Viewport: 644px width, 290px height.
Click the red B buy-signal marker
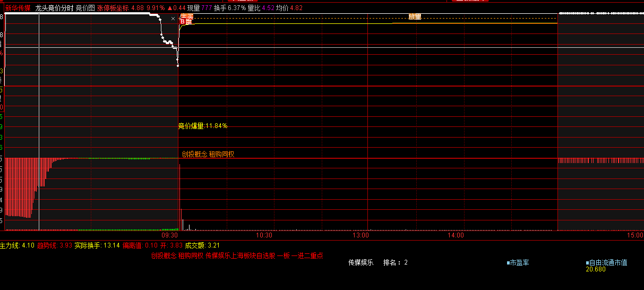pyautogui.click(x=183, y=22)
